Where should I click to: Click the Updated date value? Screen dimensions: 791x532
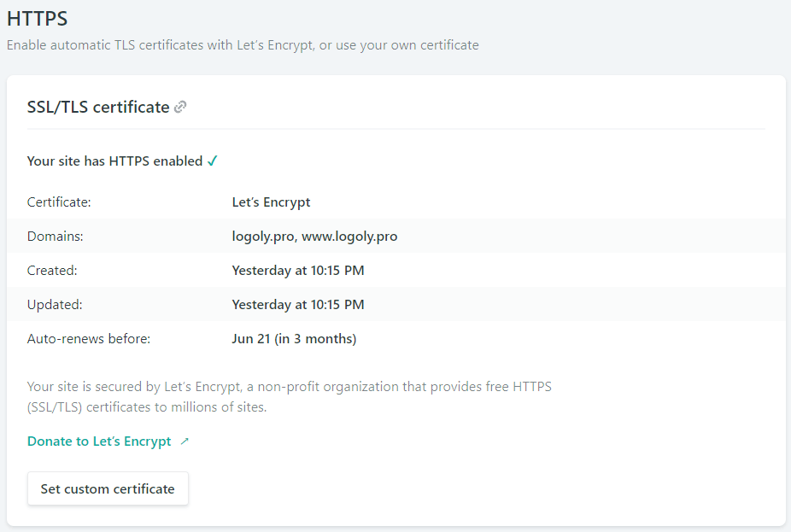click(298, 305)
